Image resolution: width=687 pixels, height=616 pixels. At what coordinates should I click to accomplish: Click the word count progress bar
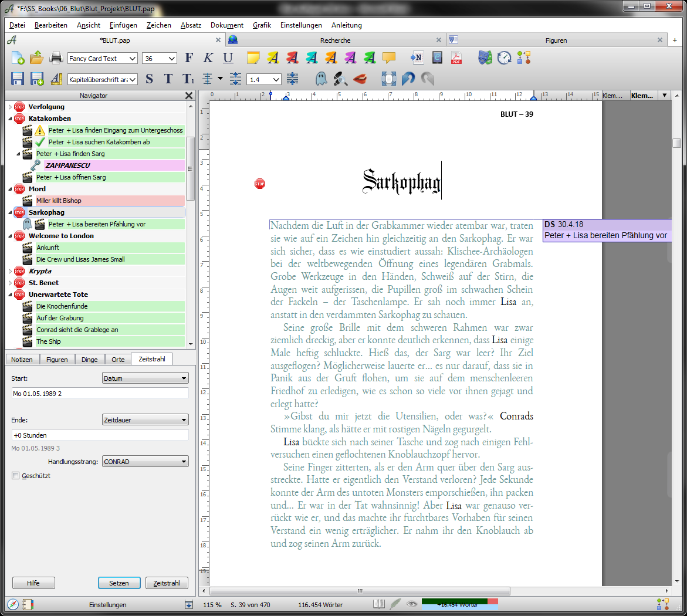(x=459, y=604)
